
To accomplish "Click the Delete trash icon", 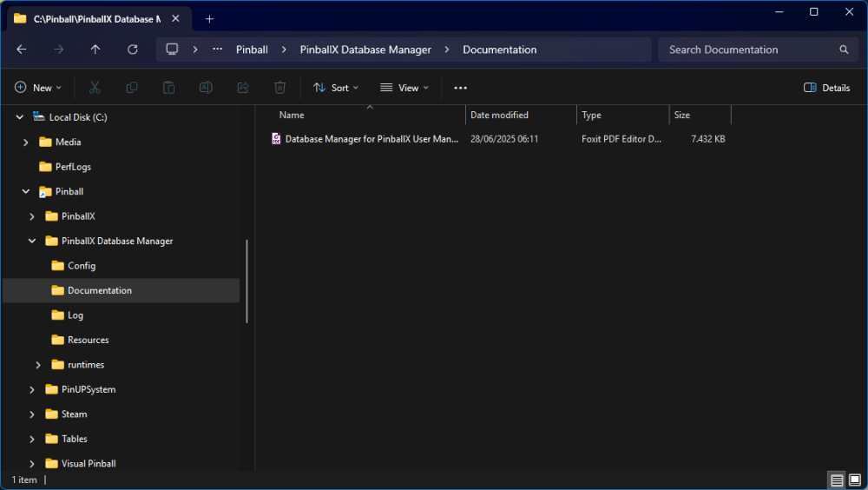I will point(280,88).
